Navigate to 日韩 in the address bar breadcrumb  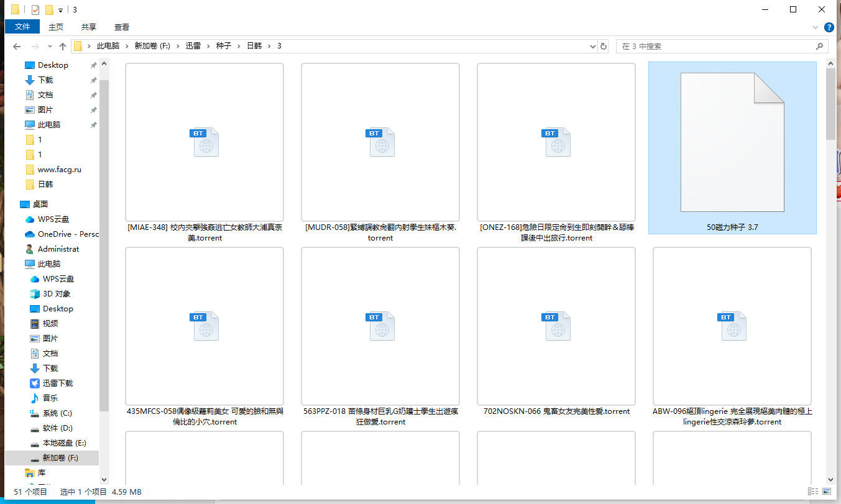pyautogui.click(x=254, y=47)
